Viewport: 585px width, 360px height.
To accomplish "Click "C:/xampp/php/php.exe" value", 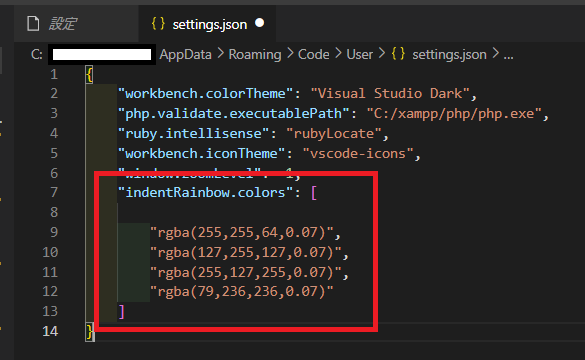I will tap(454, 113).
